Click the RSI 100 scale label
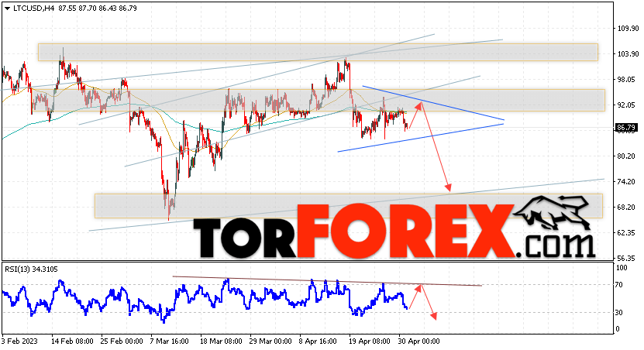 pyautogui.click(x=622, y=268)
